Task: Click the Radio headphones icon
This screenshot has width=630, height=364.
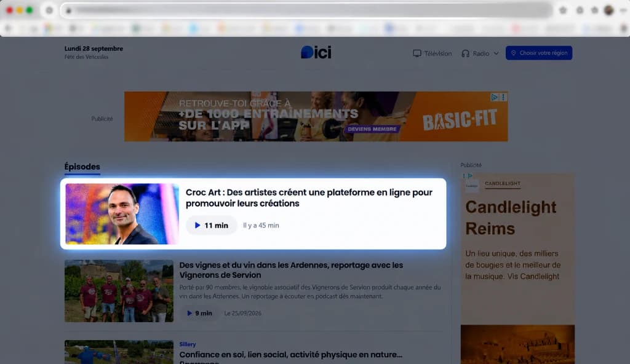Action: click(x=465, y=53)
